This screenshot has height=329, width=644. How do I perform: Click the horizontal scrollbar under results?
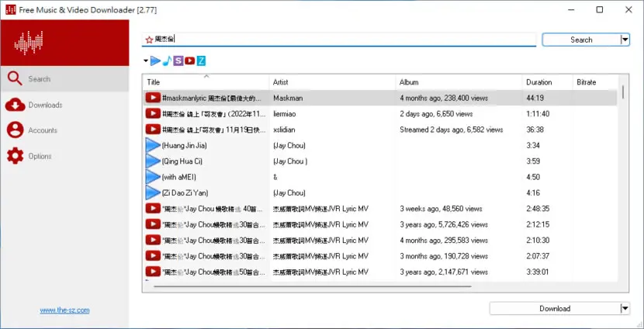(313, 286)
